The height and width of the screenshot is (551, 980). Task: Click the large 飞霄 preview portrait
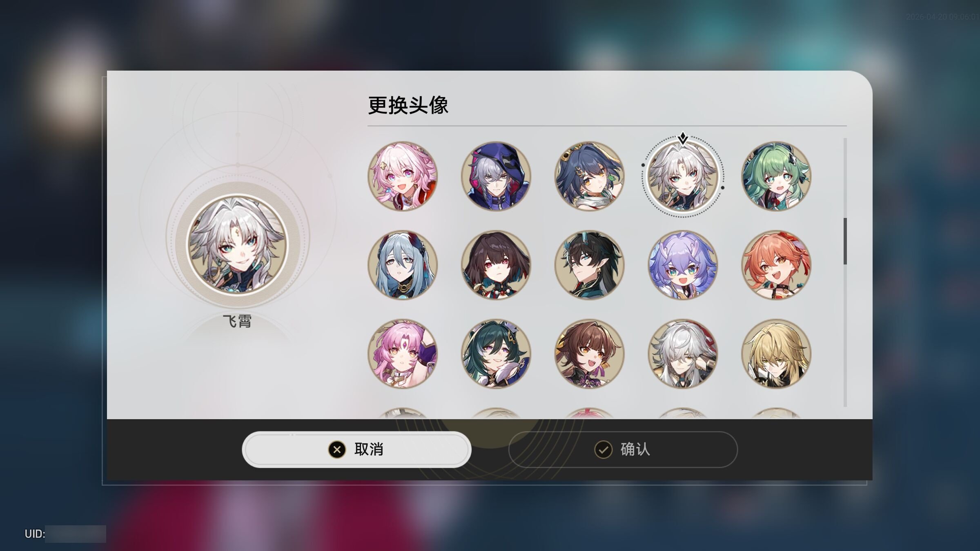pyautogui.click(x=238, y=244)
